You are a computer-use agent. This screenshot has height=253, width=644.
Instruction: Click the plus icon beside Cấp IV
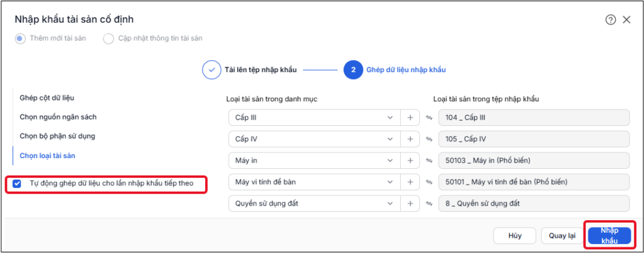click(410, 139)
